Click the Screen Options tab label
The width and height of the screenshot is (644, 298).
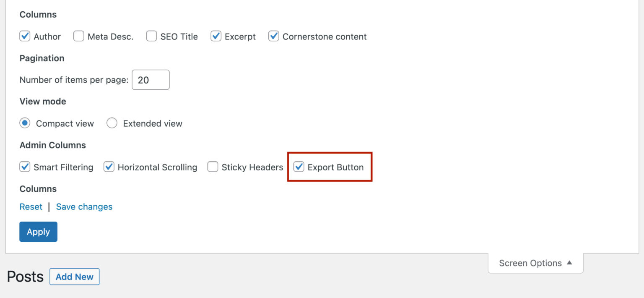(x=530, y=263)
